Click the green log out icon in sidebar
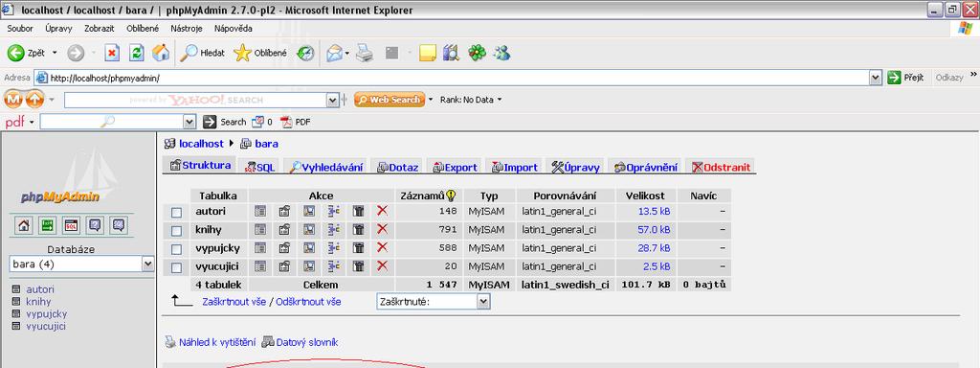 [x=48, y=225]
